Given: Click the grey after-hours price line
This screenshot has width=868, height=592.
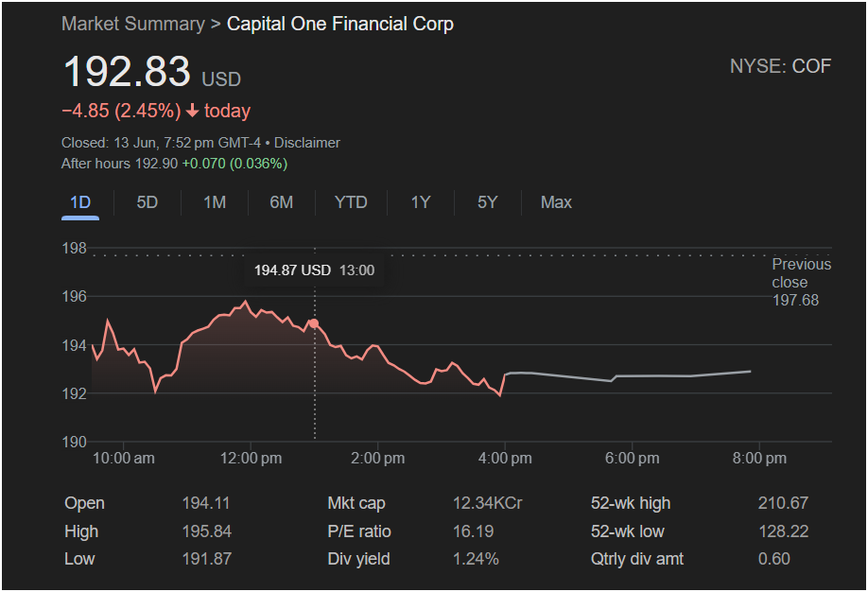Looking at the screenshot, I should pos(628,376).
